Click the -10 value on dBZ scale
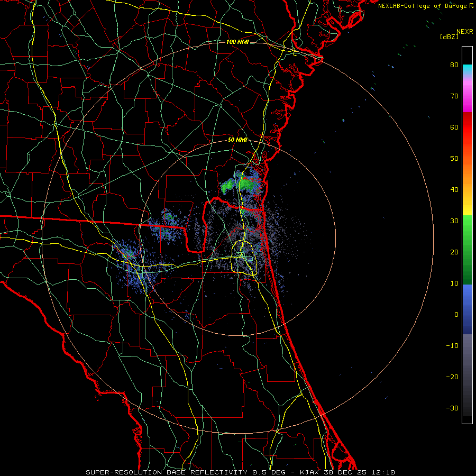The image size is (476, 476). pyautogui.click(x=452, y=346)
